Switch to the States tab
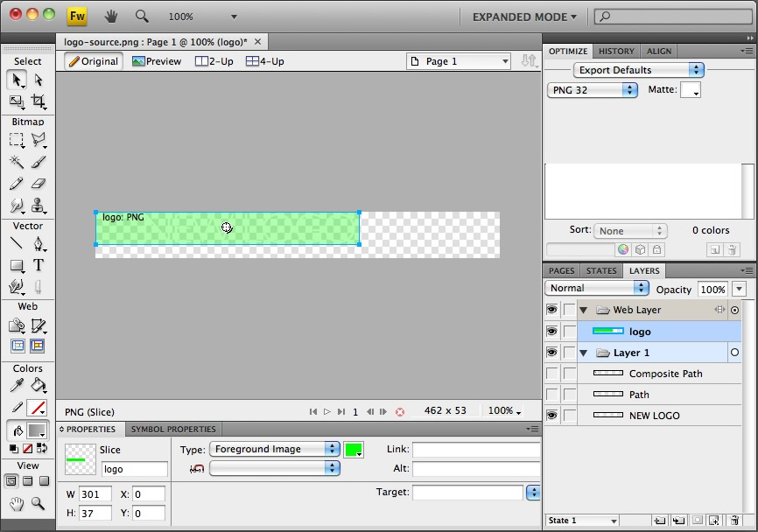This screenshot has width=758, height=532. pyautogui.click(x=601, y=271)
